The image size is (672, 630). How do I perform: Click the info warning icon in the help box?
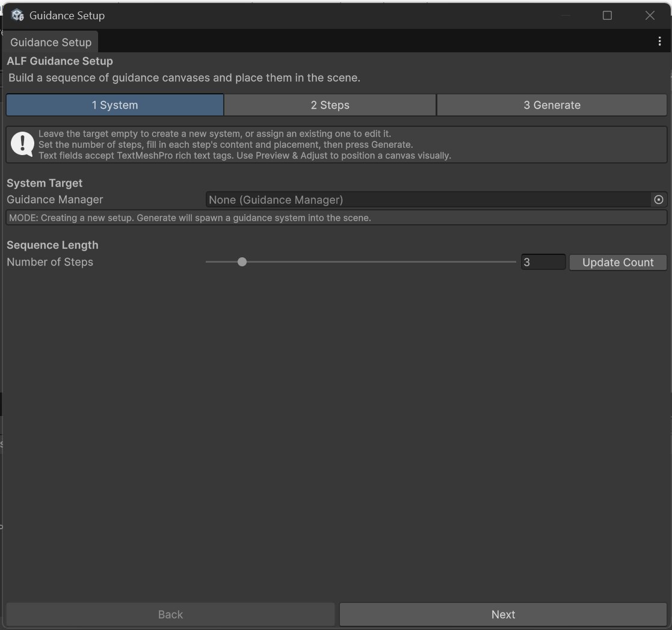[x=22, y=144]
